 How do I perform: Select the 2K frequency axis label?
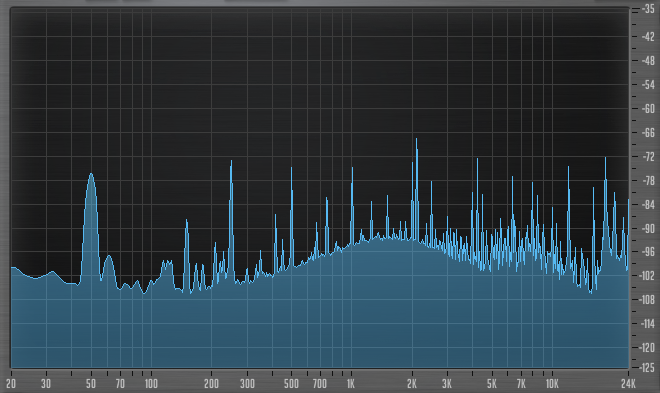(412, 384)
